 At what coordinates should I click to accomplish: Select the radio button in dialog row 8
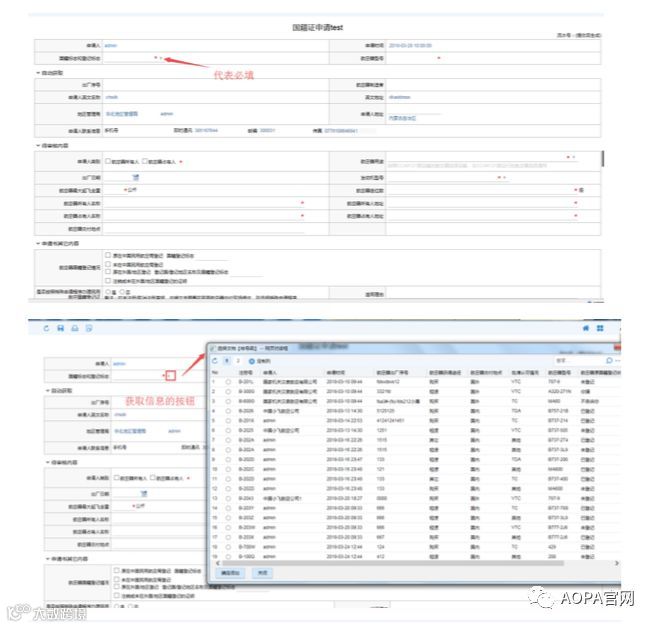[228, 450]
